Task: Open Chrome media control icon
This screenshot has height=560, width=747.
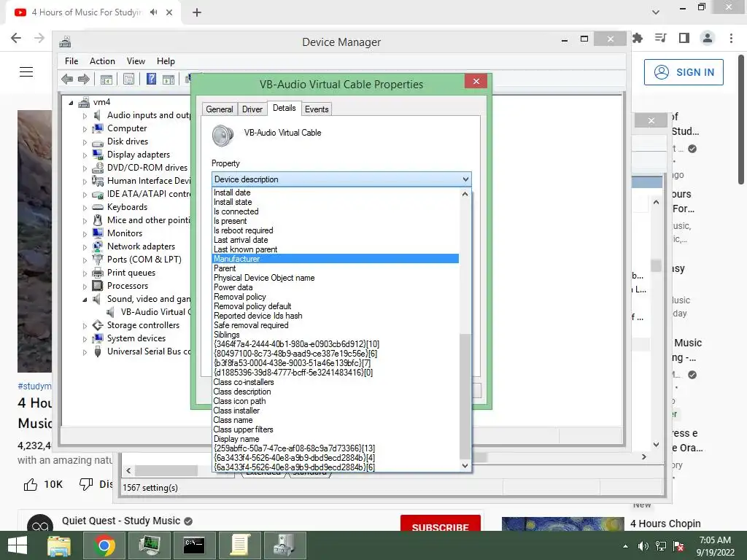Action: [661, 38]
